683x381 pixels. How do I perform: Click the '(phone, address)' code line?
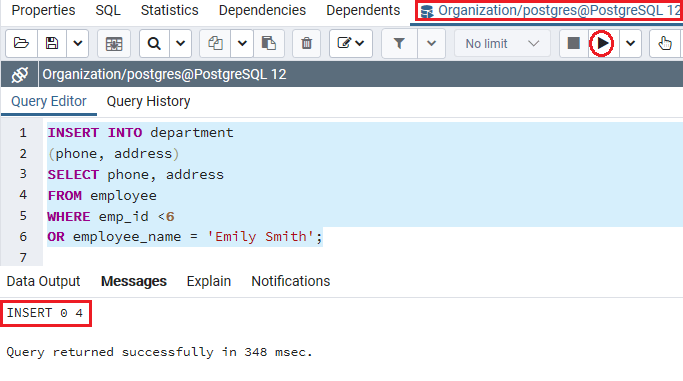coord(113,154)
